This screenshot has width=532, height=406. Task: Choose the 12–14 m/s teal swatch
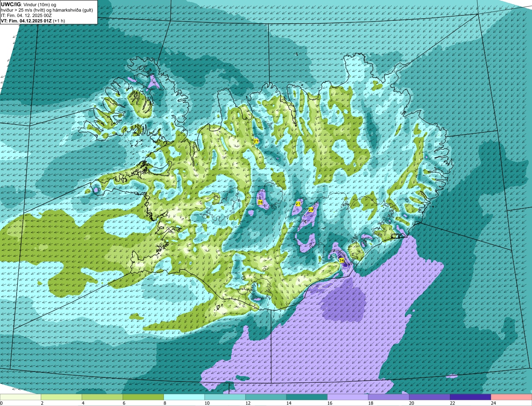coord(266,397)
